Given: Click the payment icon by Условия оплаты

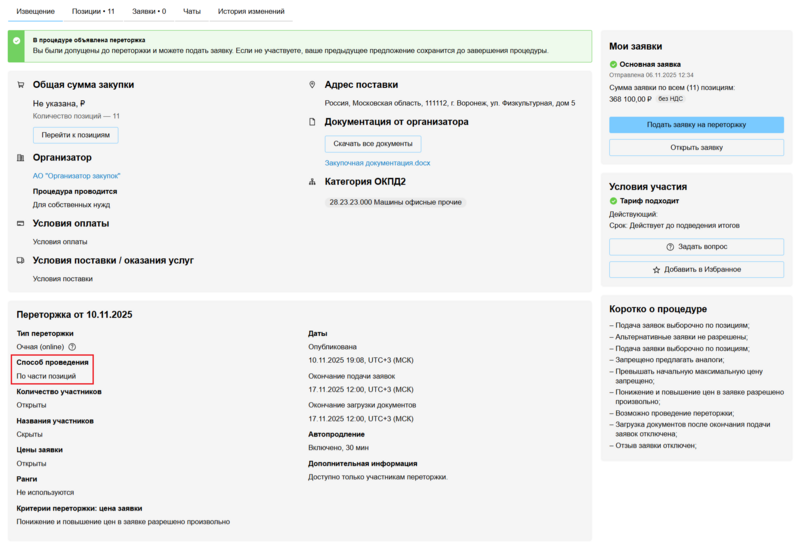Looking at the screenshot, I should point(21,223).
